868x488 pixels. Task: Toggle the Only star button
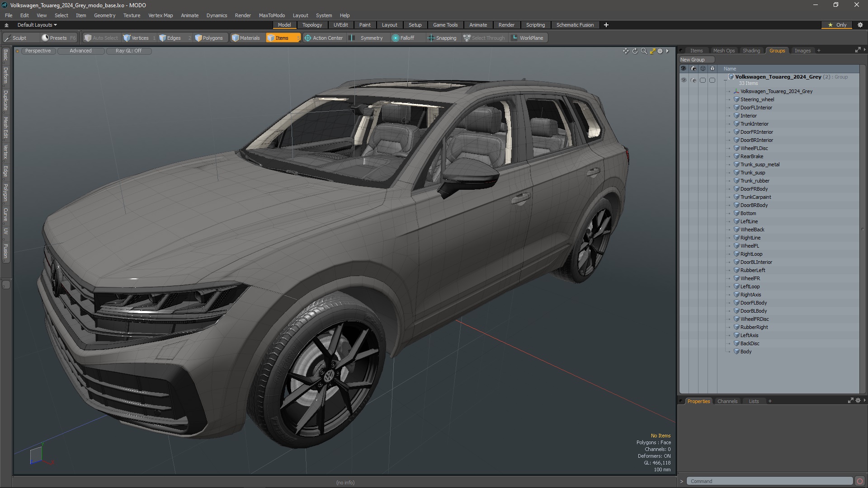point(837,25)
